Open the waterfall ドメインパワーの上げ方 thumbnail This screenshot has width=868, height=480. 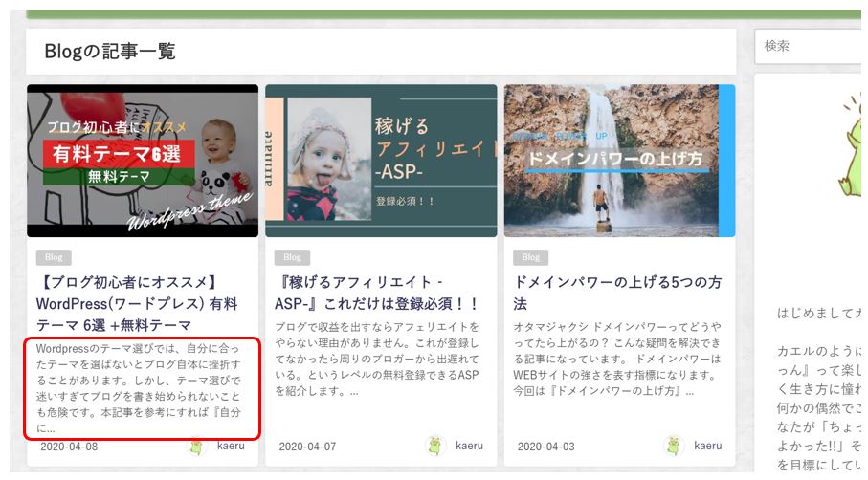pyautogui.click(x=619, y=161)
